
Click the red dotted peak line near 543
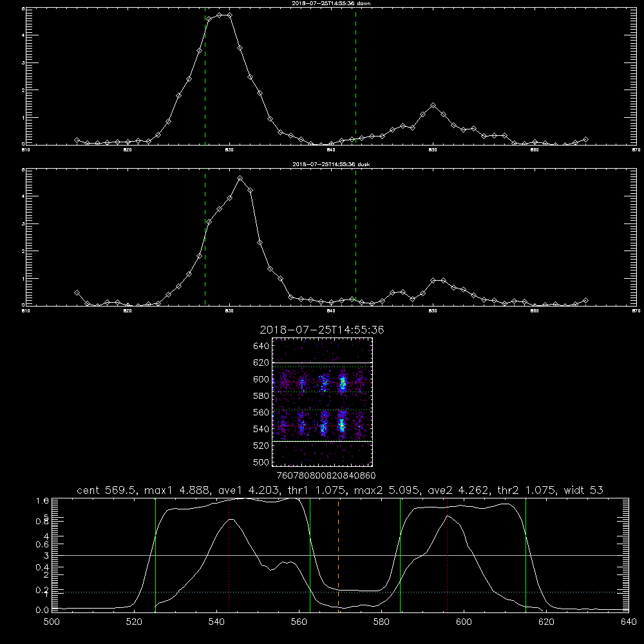229,554
